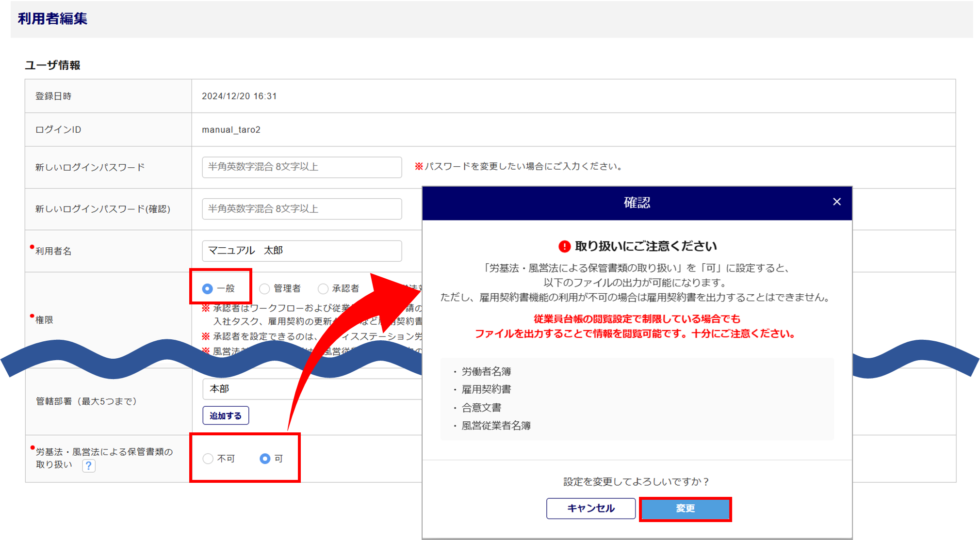Close the 確認 dialog with the X
The width and height of the screenshot is (980, 540).
point(836,202)
